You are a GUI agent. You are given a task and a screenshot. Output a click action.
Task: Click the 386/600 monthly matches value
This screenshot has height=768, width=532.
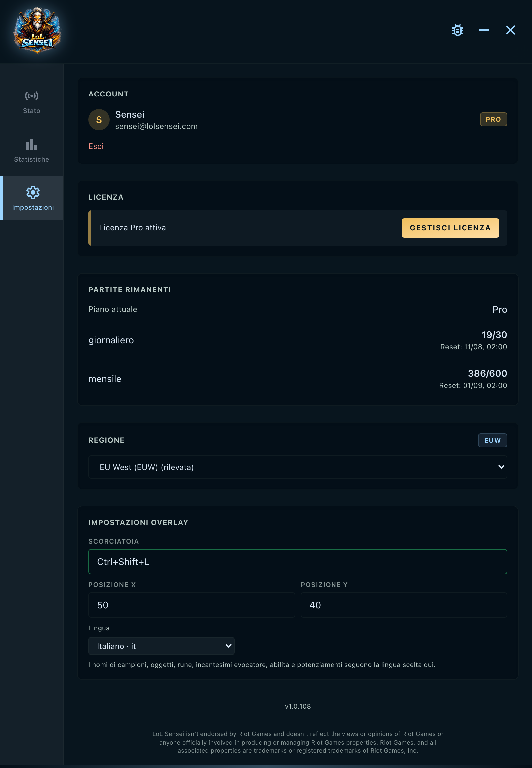click(487, 373)
